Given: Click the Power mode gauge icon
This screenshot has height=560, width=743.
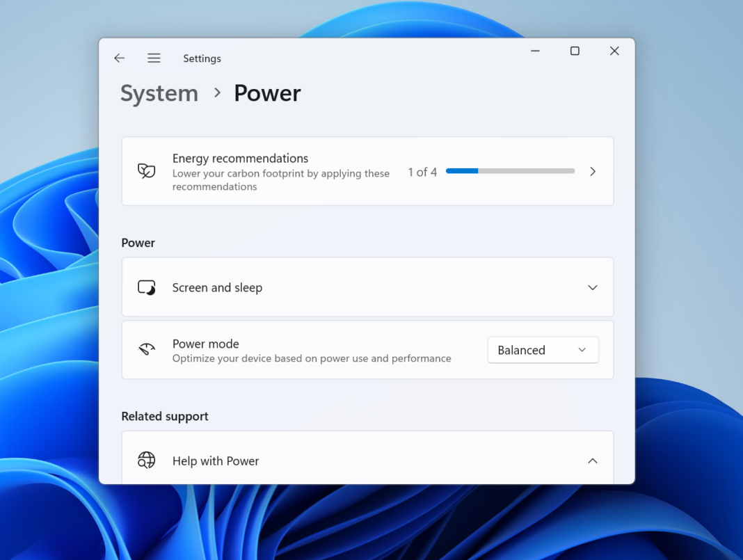Looking at the screenshot, I should tap(147, 350).
